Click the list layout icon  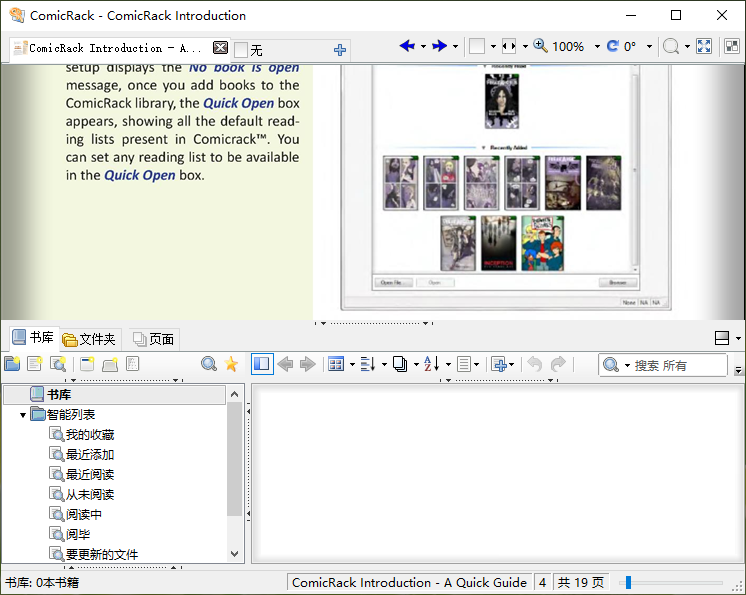tap(464, 364)
